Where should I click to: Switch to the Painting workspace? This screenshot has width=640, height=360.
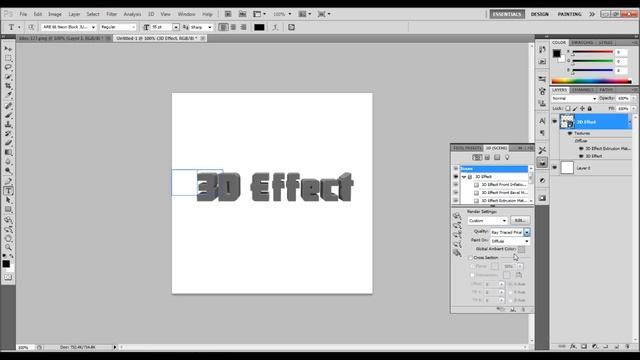point(569,14)
